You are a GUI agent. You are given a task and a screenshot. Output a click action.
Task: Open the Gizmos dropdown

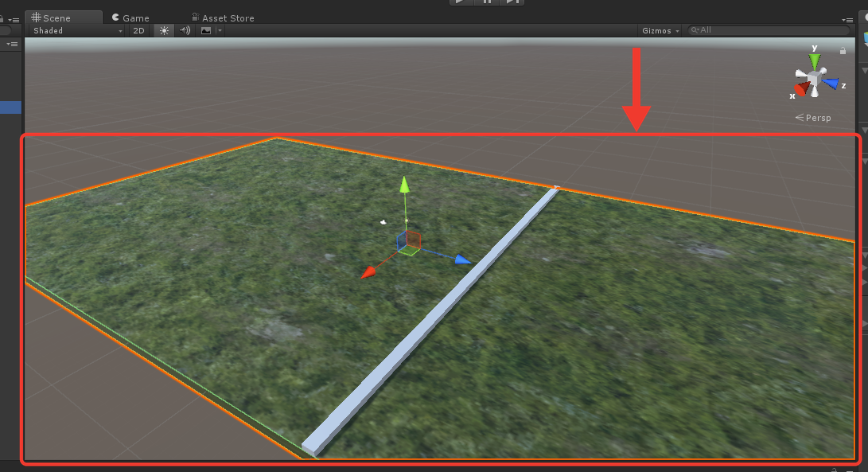pyautogui.click(x=660, y=31)
